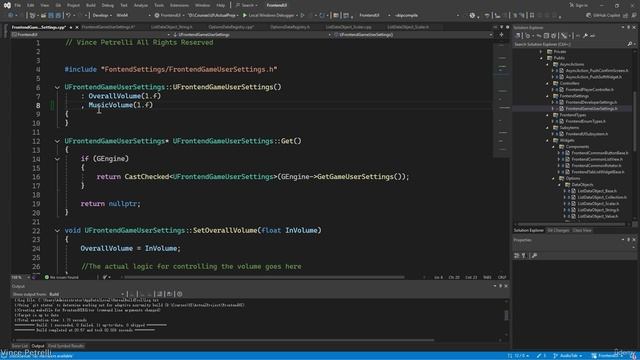Click the Output vertical scrollbar thumb
Viewport: 640px width, 360px height.
click(x=506, y=315)
